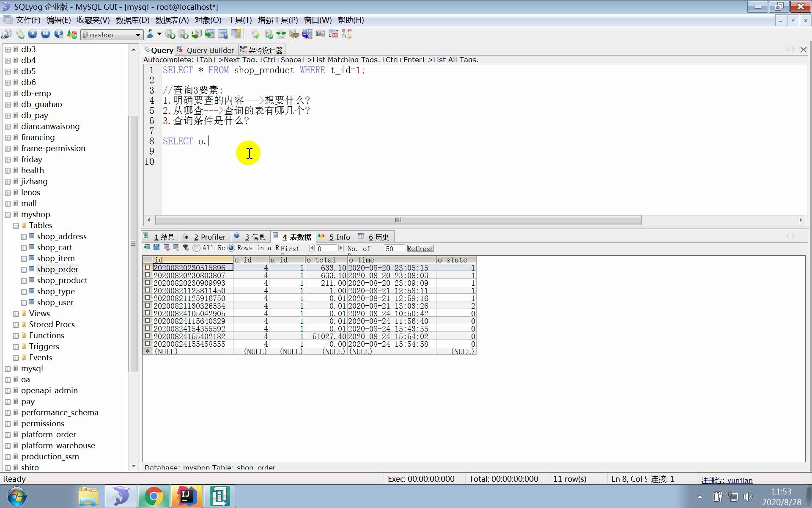812x508 pixels.
Task: Select the Rows in a Range radio button
Action: pyautogui.click(x=231, y=248)
